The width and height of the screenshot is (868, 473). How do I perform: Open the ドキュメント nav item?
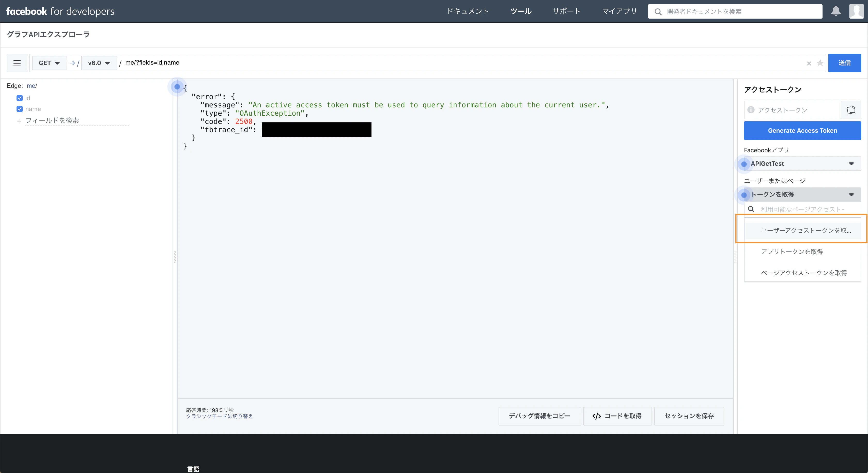[x=468, y=11]
